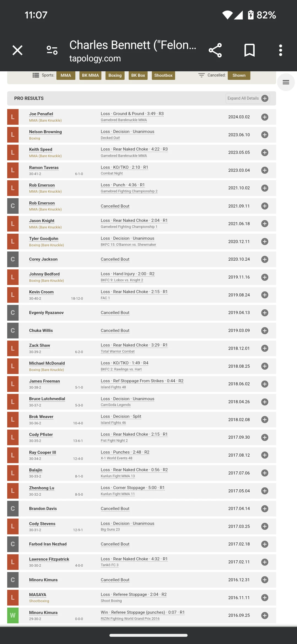This screenshot has height=644, width=297.
Task: Toggle the Boxing sports filter
Action: pos(115,75)
